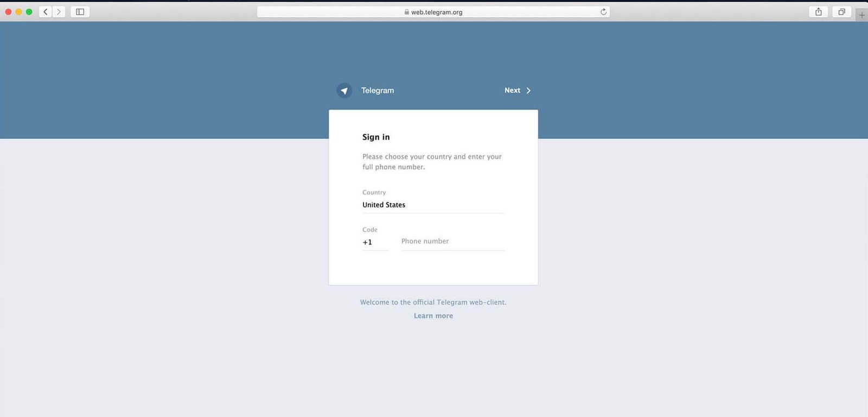
Task: Click the Sign in heading
Action: pyautogui.click(x=376, y=137)
